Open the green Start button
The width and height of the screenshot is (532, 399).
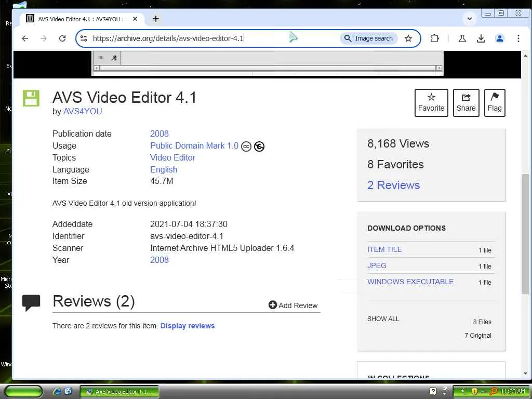point(24,392)
